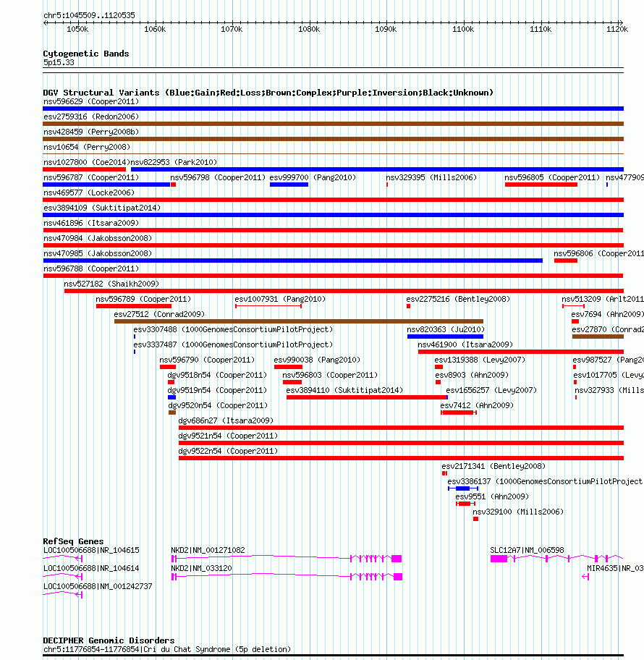This screenshot has width=644, height=660.
Task: Click the nsv329100 (Mills2006) label
Action: pos(518,511)
